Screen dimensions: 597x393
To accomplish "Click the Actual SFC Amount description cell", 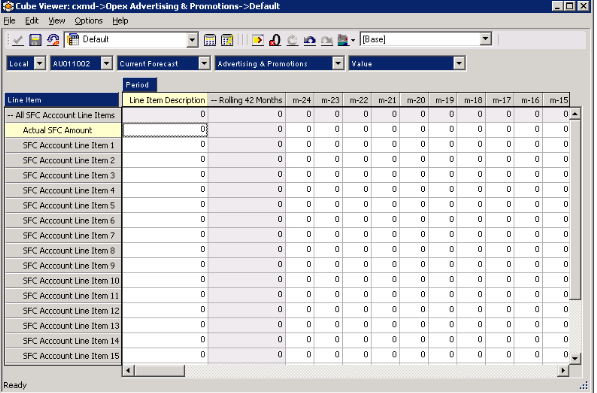I will click(165, 130).
